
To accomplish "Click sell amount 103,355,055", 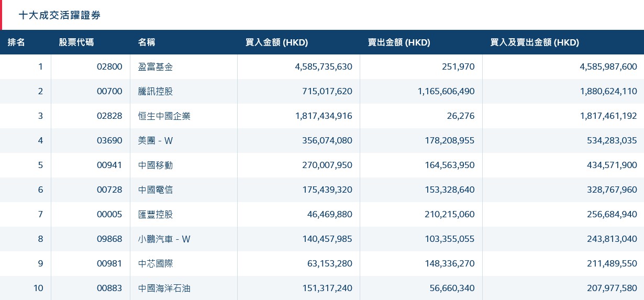I will [450, 239].
